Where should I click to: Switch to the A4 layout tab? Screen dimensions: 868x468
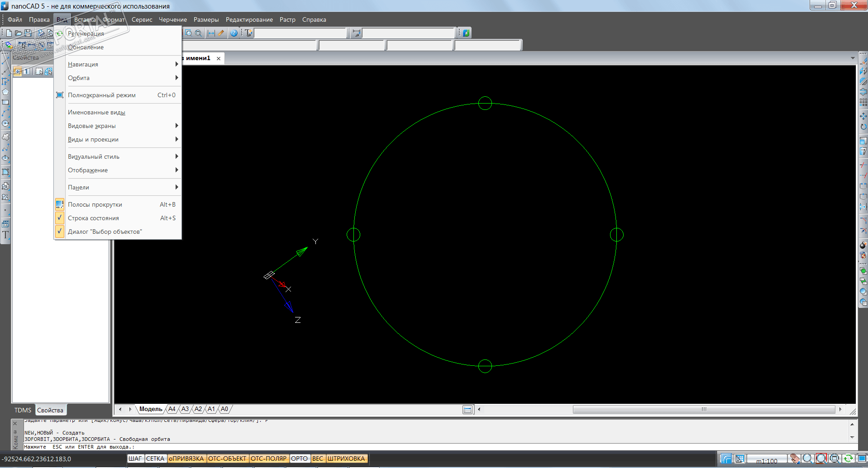click(172, 409)
